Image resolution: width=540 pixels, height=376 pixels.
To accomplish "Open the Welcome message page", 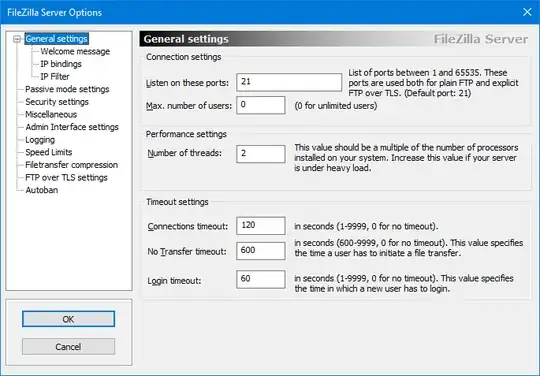I will click(75, 51).
